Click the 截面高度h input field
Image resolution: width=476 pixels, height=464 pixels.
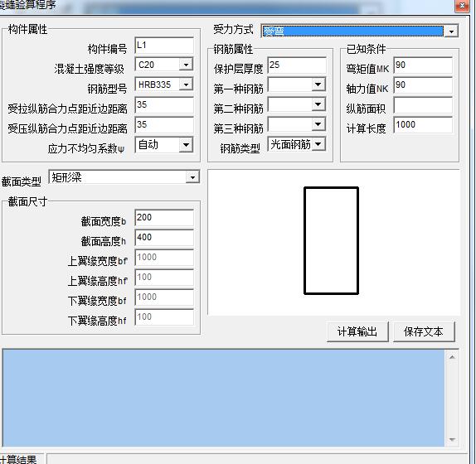pos(164,238)
